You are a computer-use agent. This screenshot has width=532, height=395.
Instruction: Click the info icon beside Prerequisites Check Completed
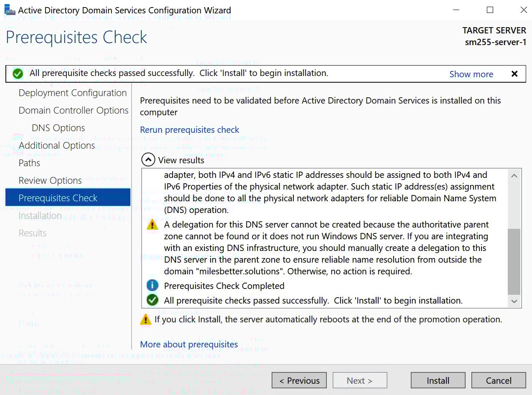153,286
